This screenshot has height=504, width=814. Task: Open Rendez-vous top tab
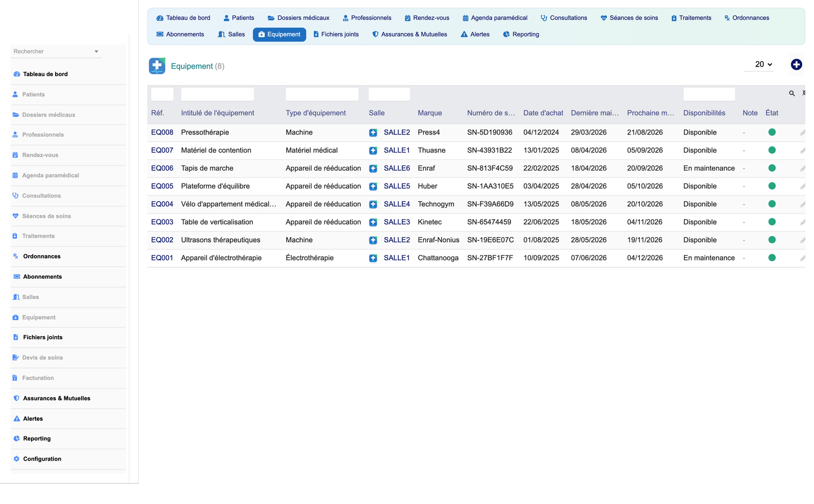pyautogui.click(x=426, y=18)
